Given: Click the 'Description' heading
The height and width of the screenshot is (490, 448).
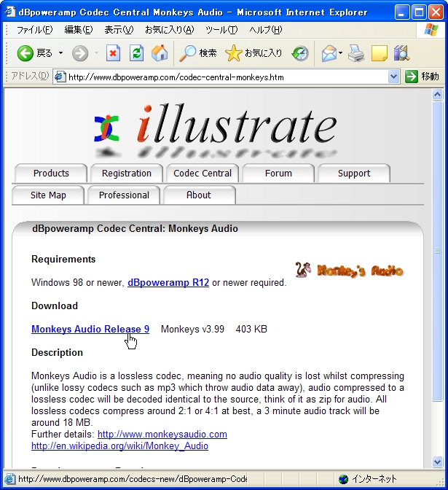Looking at the screenshot, I should point(57,352).
